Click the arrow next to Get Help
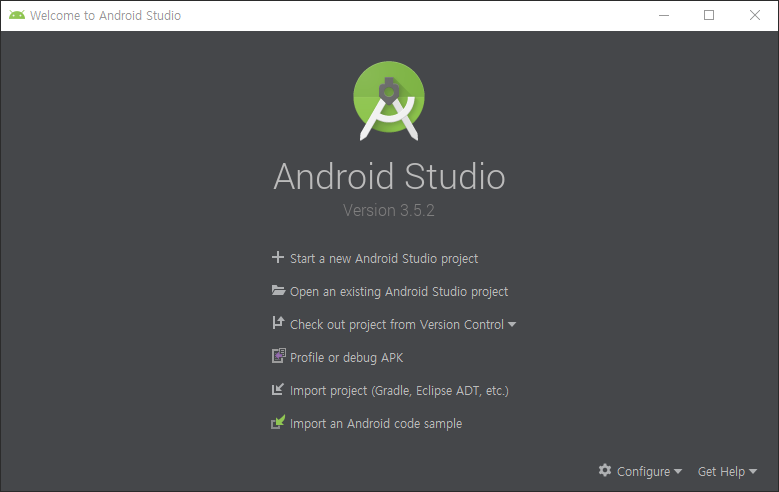779x492 pixels. [x=753, y=471]
